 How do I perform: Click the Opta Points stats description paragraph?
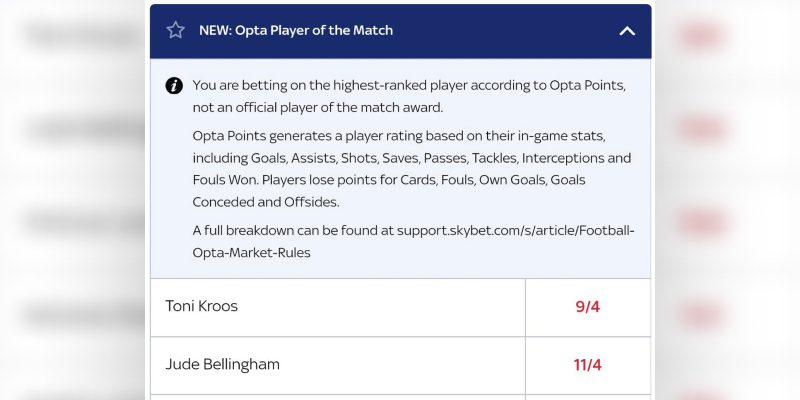click(411, 168)
